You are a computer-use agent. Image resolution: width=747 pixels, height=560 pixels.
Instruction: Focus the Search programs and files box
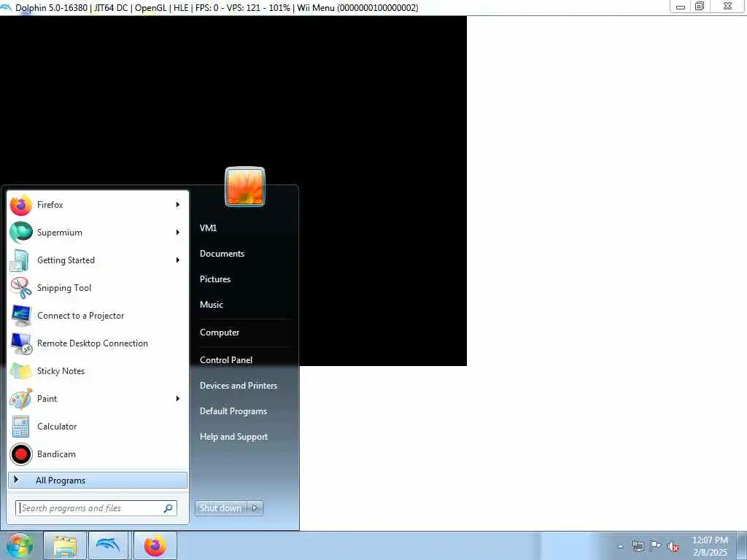point(96,508)
